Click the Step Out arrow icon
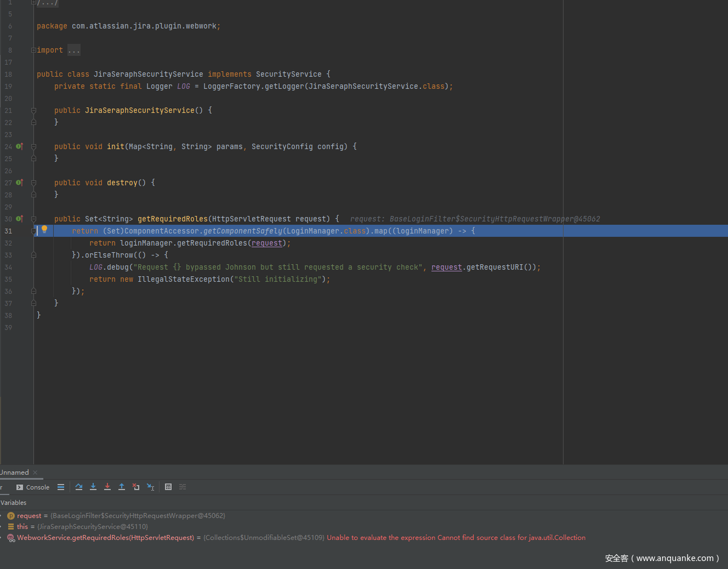Screen dimensions: 728x569 tap(122, 487)
